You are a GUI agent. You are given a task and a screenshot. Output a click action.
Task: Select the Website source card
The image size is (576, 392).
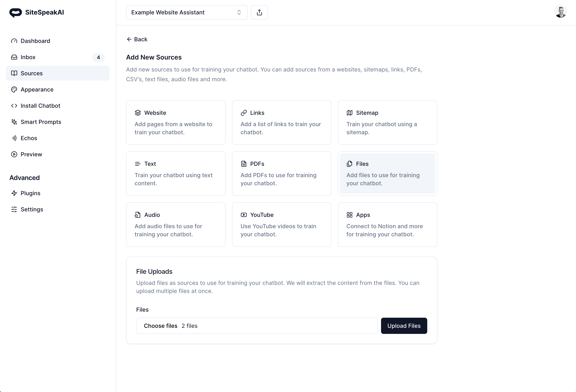pyautogui.click(x=176, y=122)
